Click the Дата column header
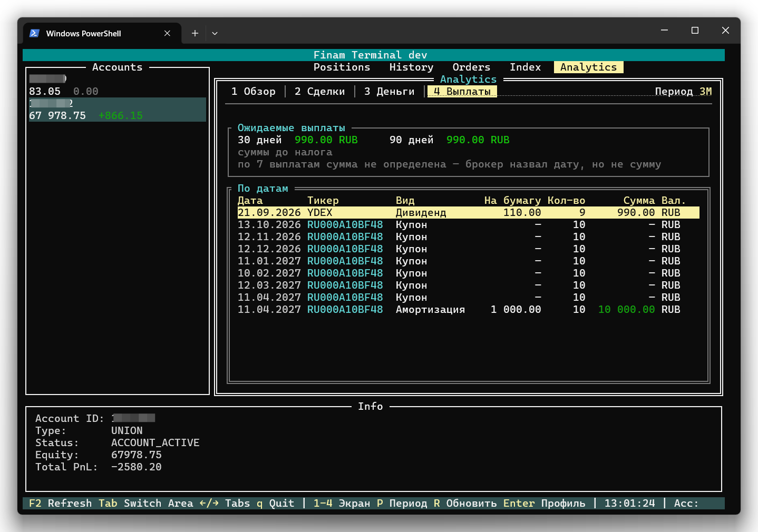Screen dimensions: 758x532 [250, 201]
